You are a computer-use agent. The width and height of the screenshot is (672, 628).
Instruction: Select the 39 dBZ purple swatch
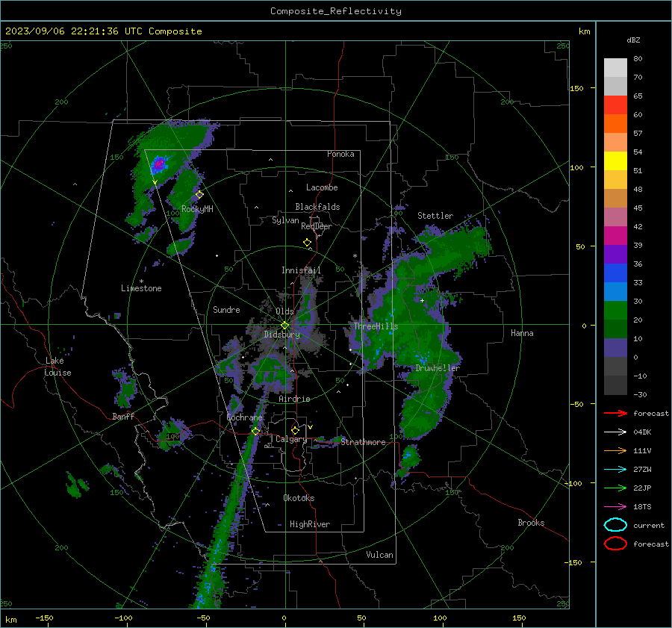tap(615, 254)
